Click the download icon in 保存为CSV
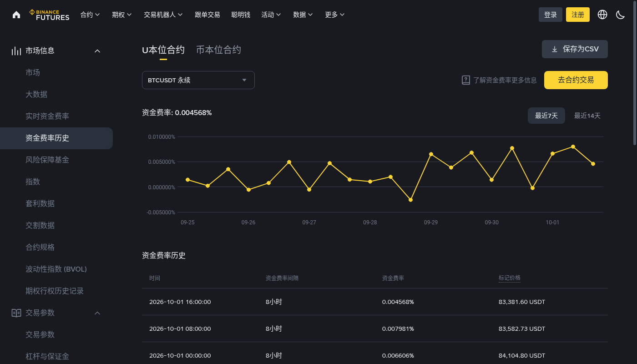637x364 pixels. pyautogui.click(x=555, y=49)
